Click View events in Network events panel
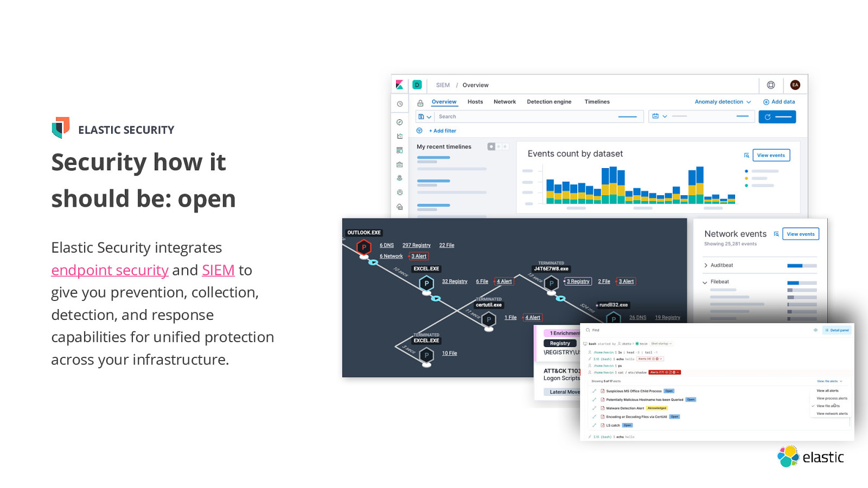The image size is (868, 488). click(801, 234)
